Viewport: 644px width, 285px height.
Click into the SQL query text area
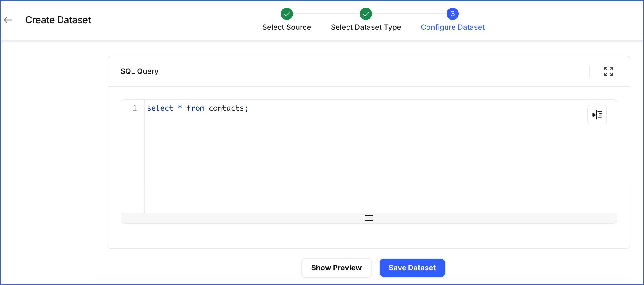point(380,156)
